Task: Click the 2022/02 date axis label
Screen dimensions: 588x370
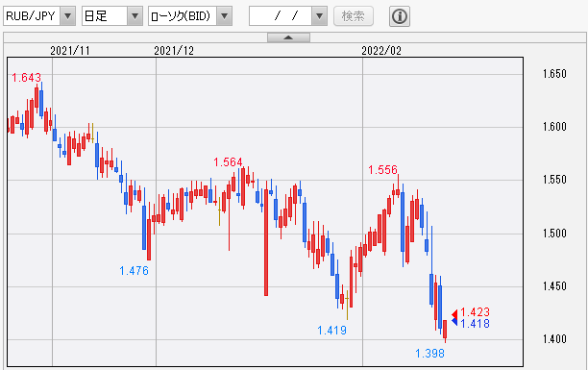Action: coord(381,51)
